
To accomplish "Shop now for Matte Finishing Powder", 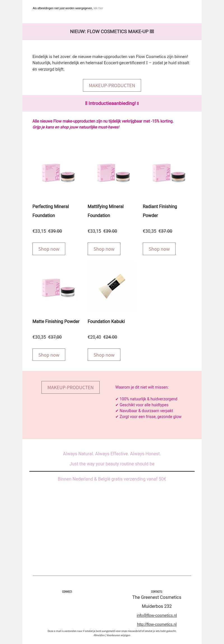I will click(49, 355).
